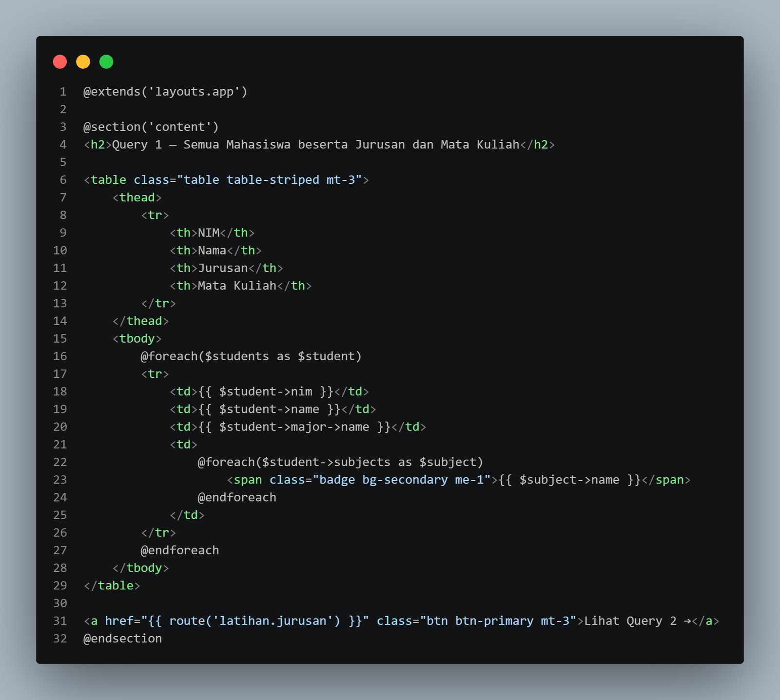780x700 pixels.
Task: Click the Nama table header line
Action: point(215,250)
